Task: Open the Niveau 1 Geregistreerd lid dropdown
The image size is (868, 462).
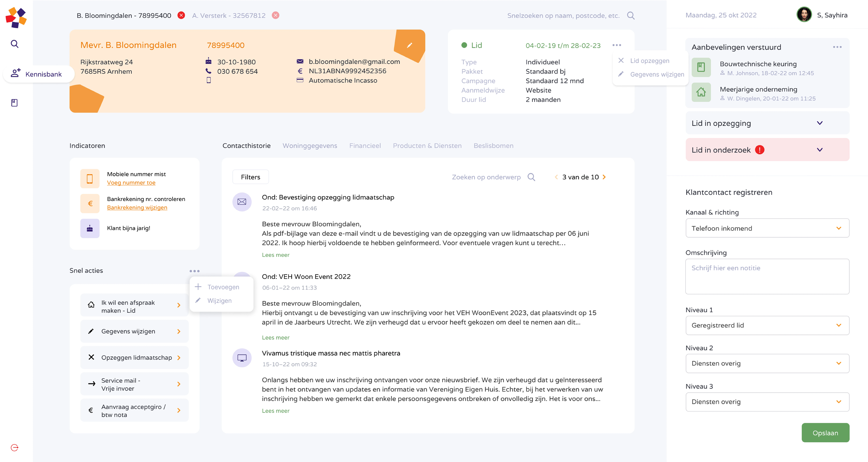Action: tap(767, 325)
